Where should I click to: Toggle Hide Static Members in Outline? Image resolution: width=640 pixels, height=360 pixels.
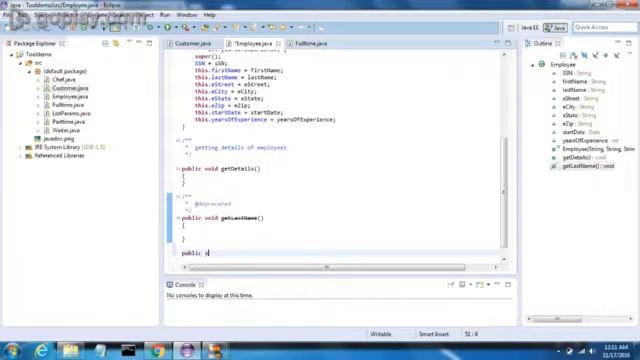tap(595, 55)
